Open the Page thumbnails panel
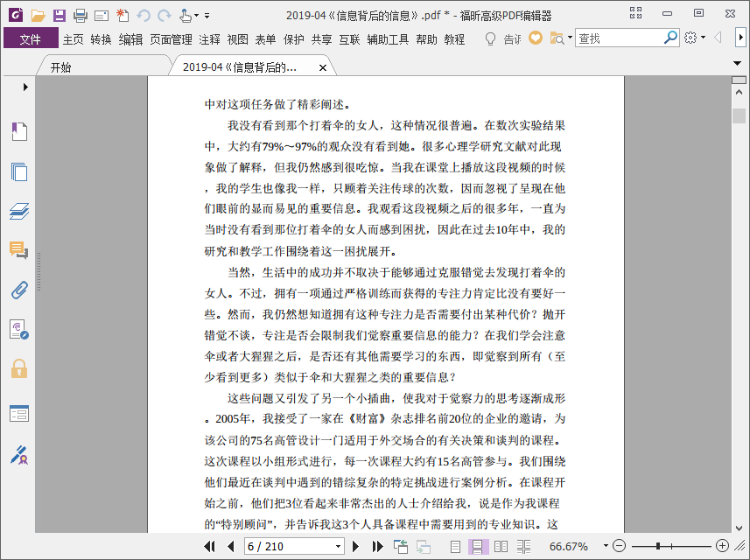750x560 pixels. click(x=19, y=171)
